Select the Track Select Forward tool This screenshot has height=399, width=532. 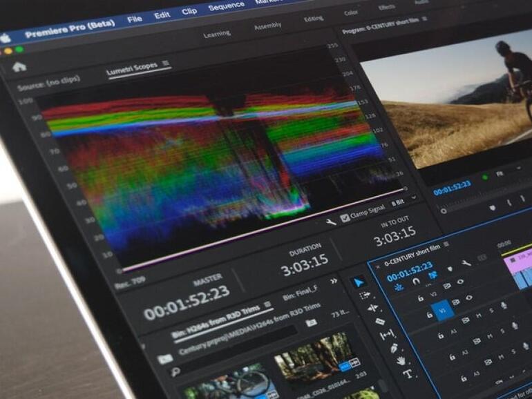tap(365, 295)
